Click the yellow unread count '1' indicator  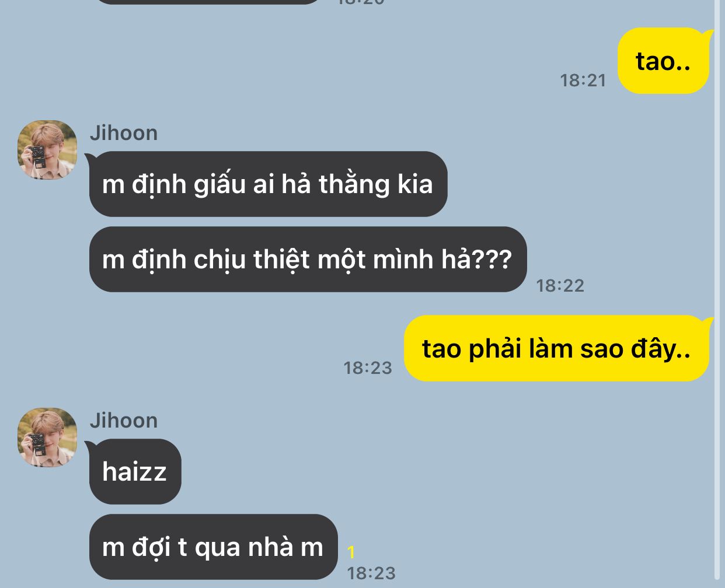tap(351, 552)
